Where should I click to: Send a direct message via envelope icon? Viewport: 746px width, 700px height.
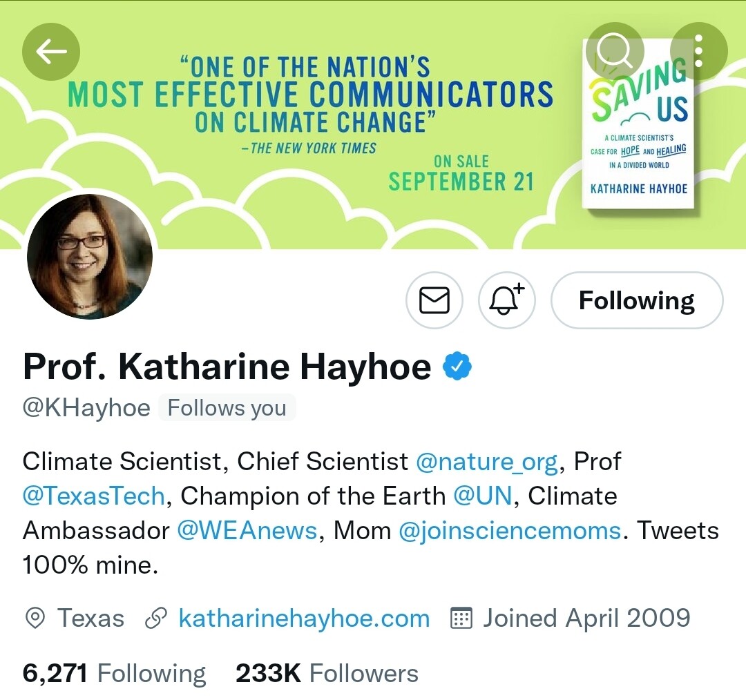point(434,300)
